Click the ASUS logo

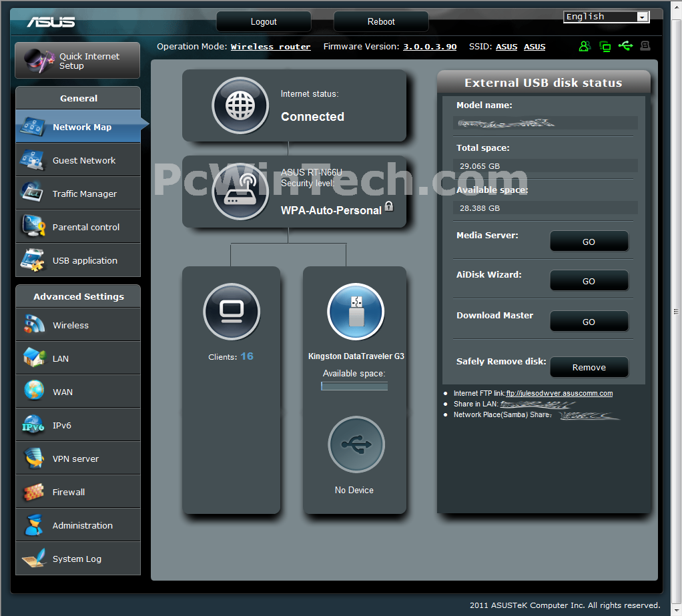(x=51, y=22)
